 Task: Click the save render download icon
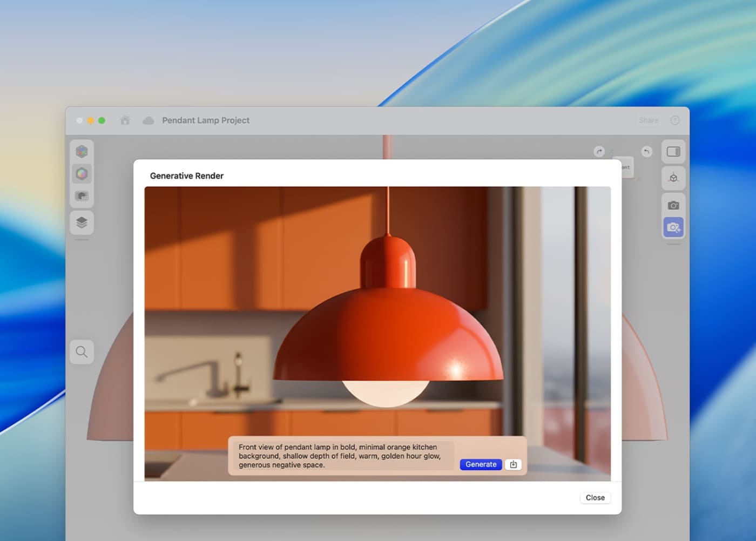[x=513, y=464]
